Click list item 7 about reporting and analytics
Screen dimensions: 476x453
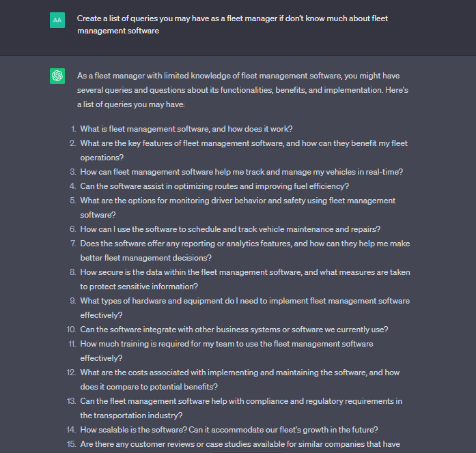click(x=245, y=251)
